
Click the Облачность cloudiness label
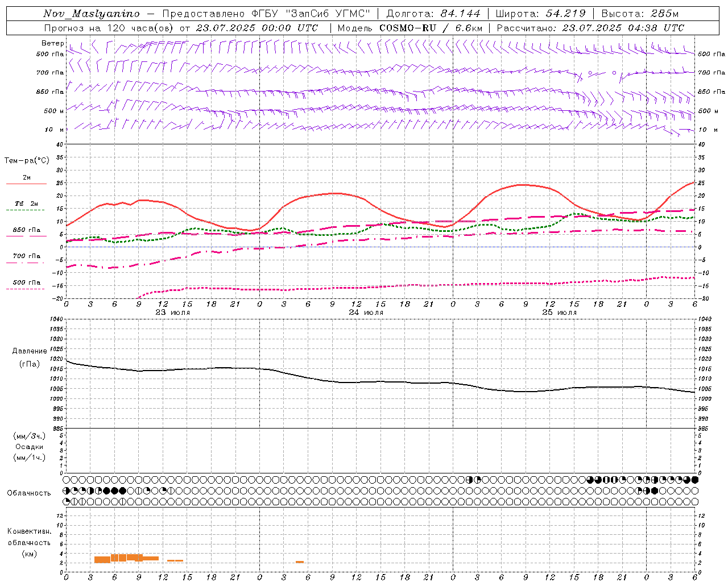[29, 493]
